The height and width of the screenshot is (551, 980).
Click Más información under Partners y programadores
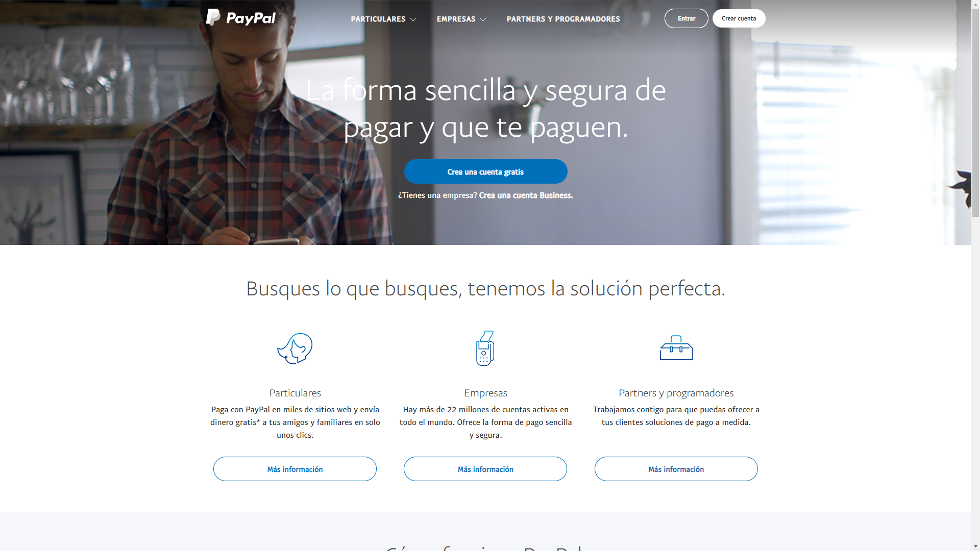coord(676,469)
